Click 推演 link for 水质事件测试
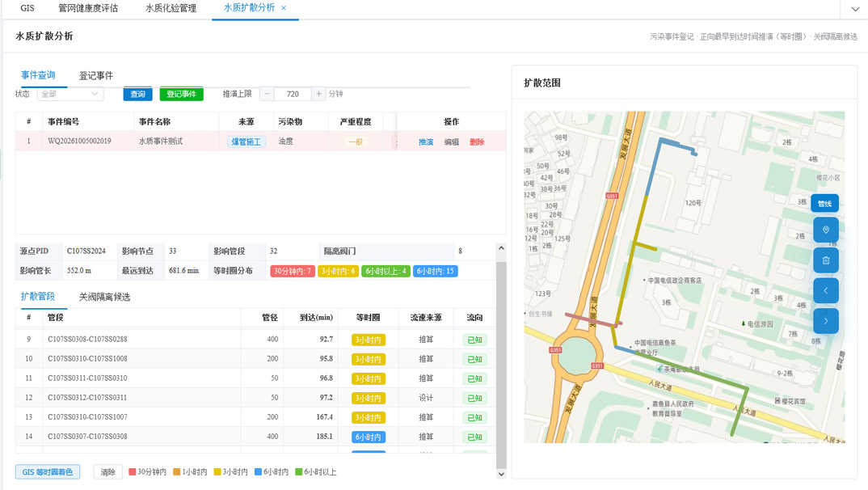Screen dimensions: 868x490 pyautogui.click(x=426, y=142)
